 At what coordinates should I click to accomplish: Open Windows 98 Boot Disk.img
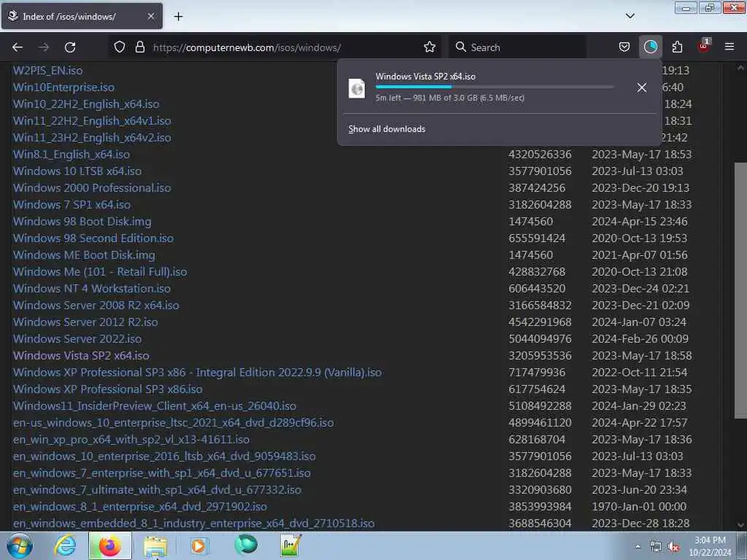82,222
